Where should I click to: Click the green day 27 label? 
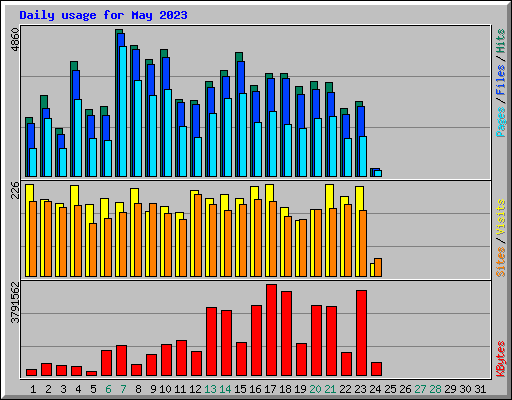pyautogui.click(x=420, y=389)
